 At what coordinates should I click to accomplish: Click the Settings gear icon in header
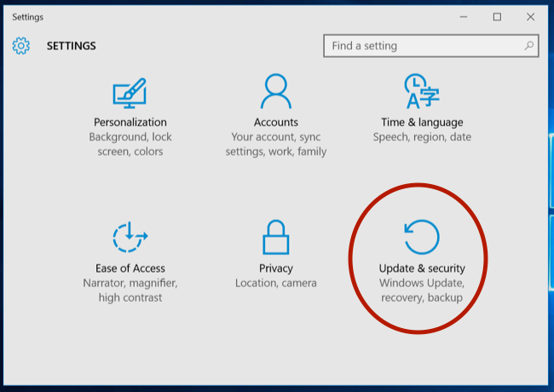(21, 46)
